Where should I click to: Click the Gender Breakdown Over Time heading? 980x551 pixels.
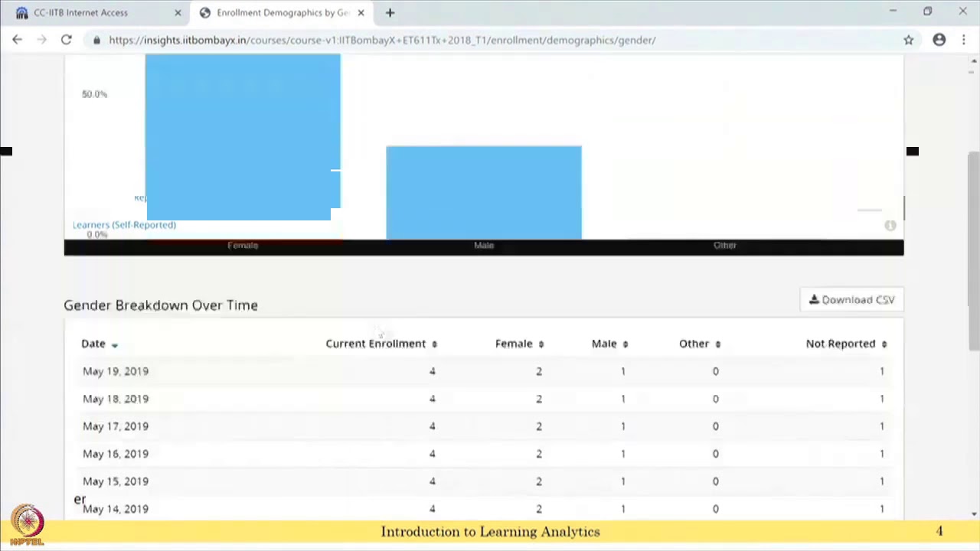point(161,305)
